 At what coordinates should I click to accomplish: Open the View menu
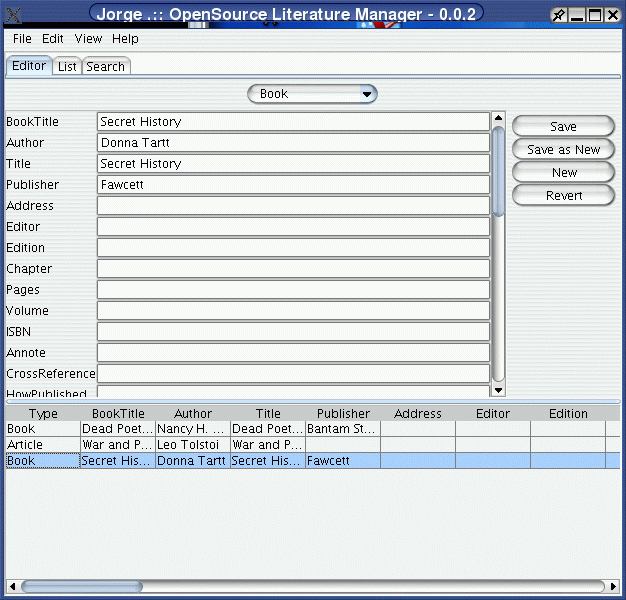tap(88, 39)
